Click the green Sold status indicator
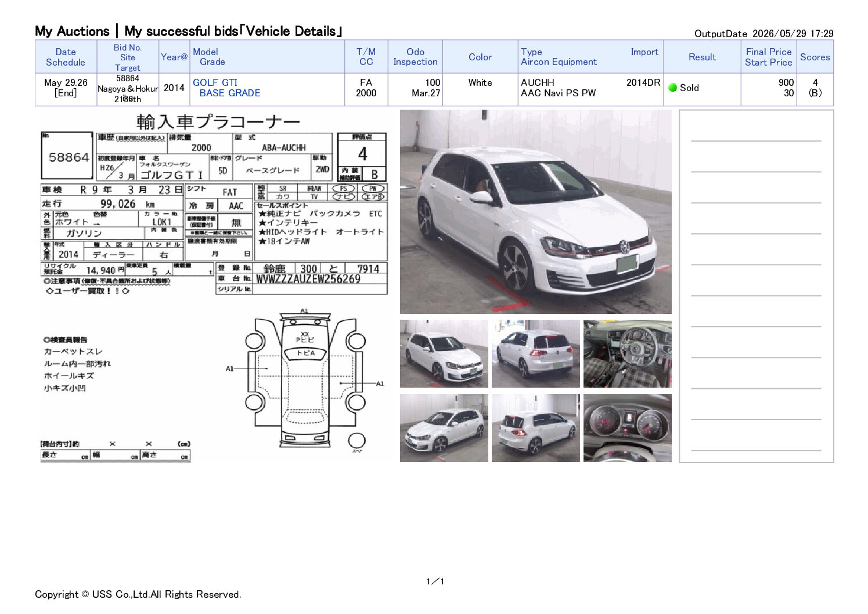 [673, 88]
